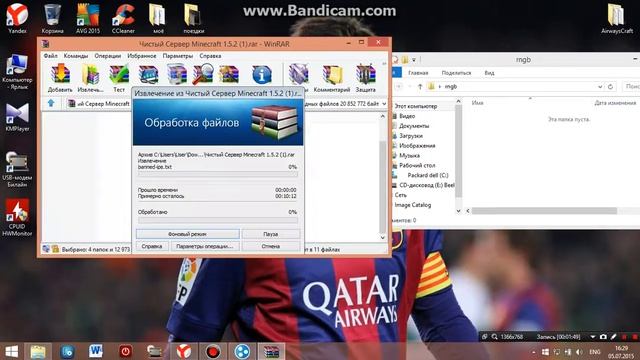Click the Фоновый режим button
This screenshot has height=360, width=640.
[x=187, y=234]
